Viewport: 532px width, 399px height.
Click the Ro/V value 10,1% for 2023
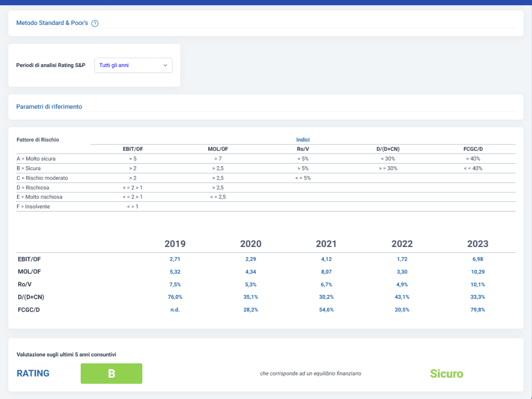[x=478, y=285]
